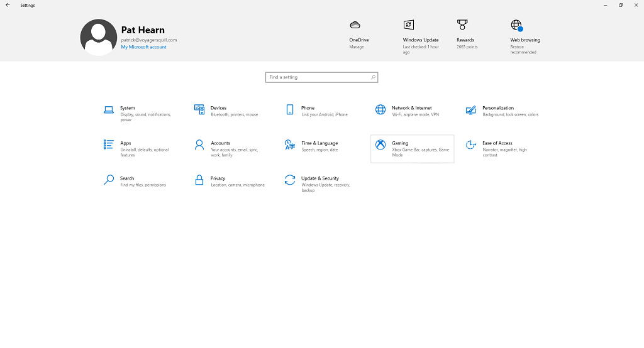Open the Update & Security icon
644x348 pixels.
pos(290,180)
